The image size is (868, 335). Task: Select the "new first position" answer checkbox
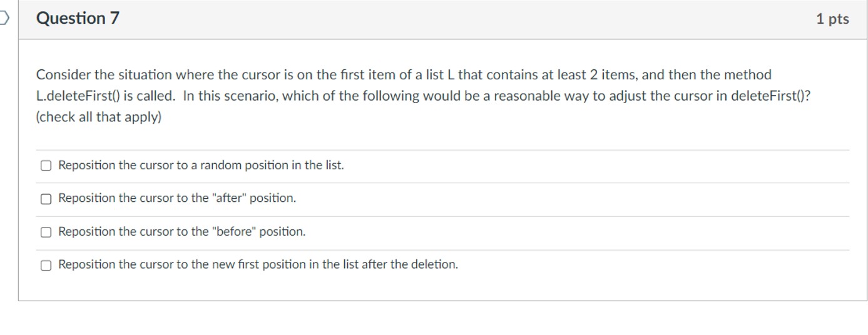[x=46, y=265]
